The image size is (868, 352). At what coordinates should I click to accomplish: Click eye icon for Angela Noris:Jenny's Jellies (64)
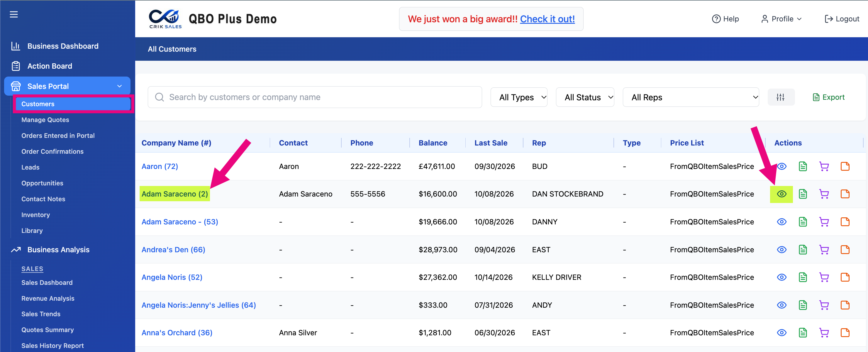[x=782, y=305]
